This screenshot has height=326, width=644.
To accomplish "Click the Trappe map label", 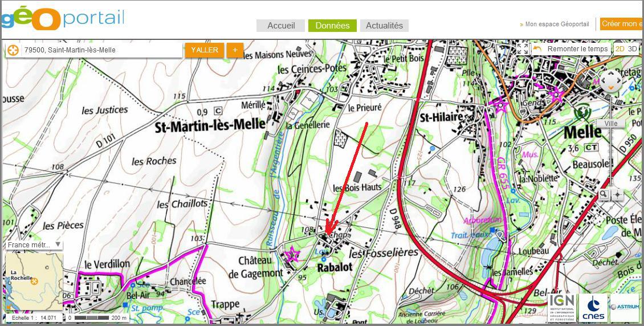I will click(x=225, y=304).
